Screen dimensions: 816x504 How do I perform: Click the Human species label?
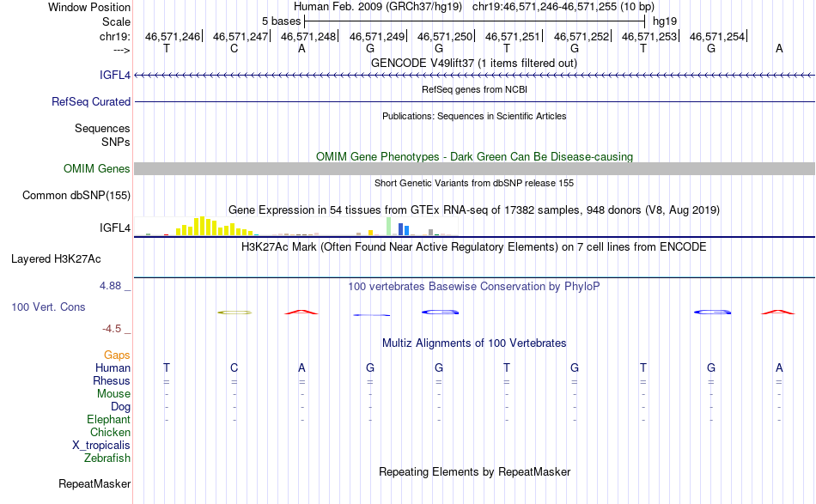113,367
